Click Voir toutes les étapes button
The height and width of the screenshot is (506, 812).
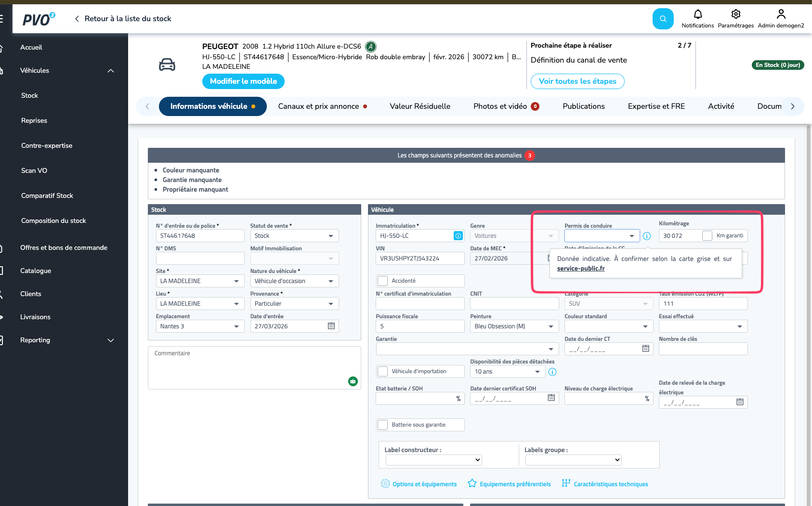577,81
